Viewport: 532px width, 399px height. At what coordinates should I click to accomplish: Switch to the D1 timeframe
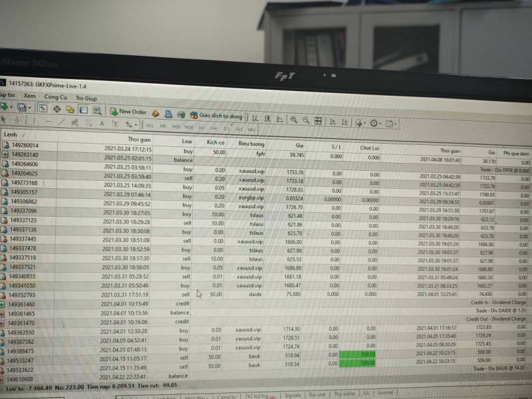click(226, 128)
